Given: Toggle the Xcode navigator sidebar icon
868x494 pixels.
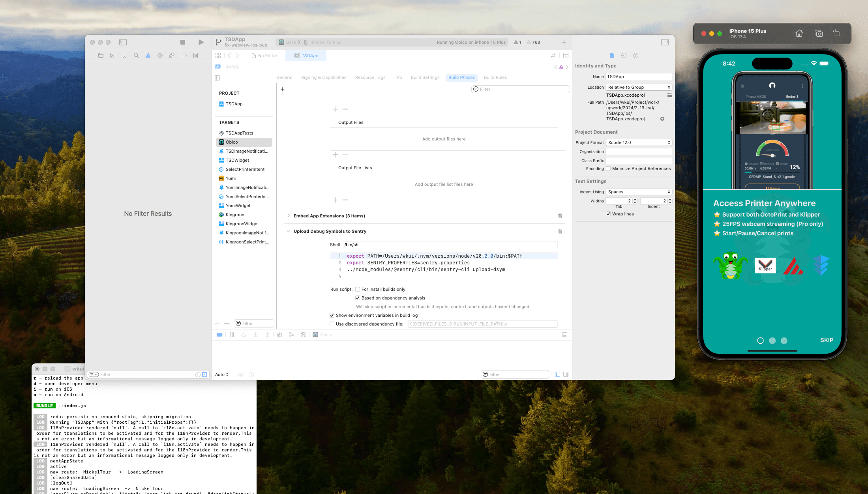Looking at the screenshot, I should [123, 42].
